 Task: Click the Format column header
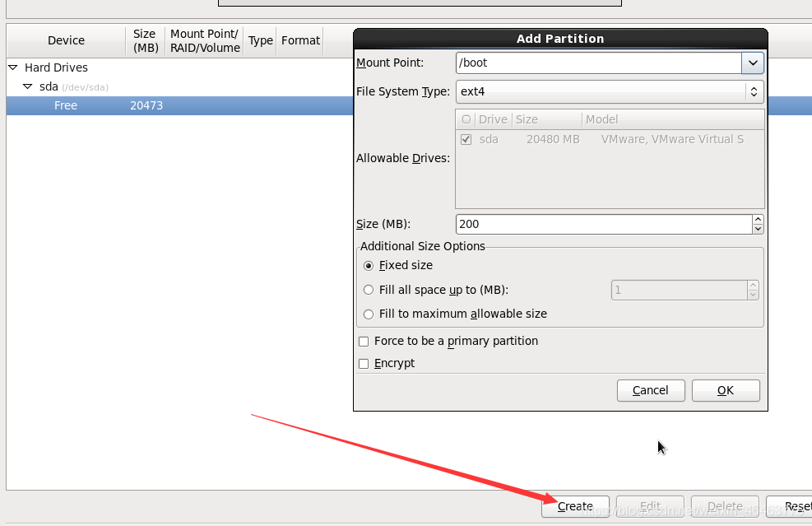300,40
